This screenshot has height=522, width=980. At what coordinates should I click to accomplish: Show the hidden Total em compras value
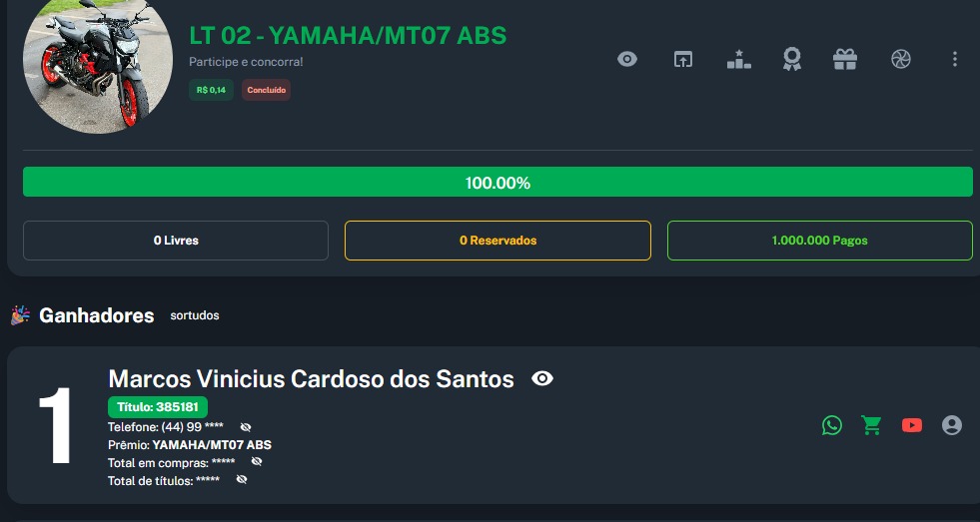[257, 462]
